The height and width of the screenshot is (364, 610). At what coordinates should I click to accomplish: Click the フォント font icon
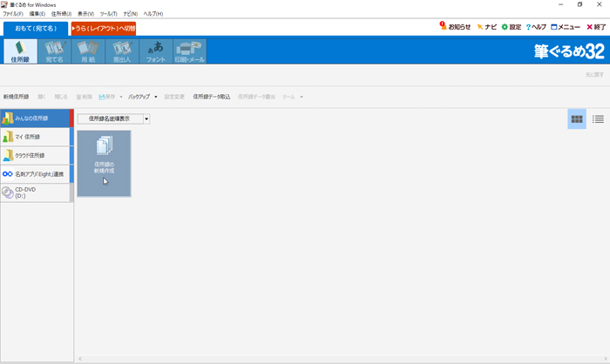pyautogui.click(x=154, y=51)
